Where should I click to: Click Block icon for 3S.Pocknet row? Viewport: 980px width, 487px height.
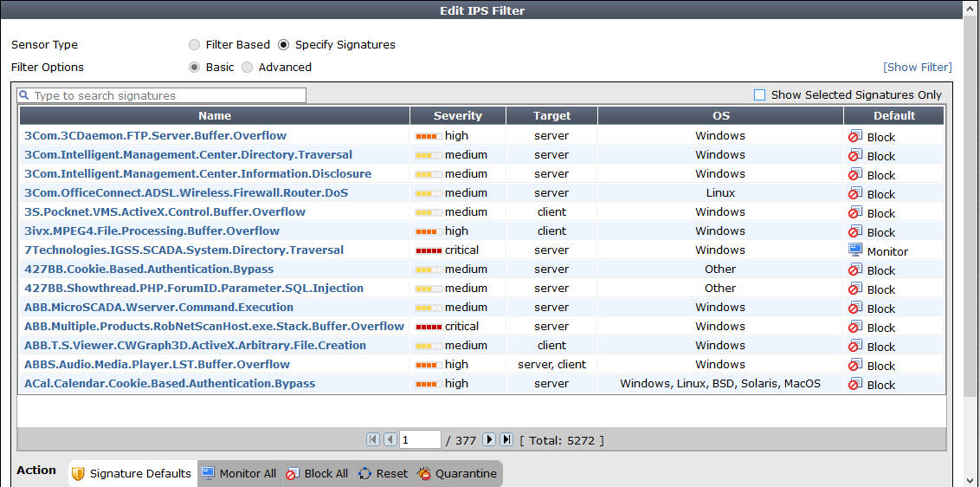click(x=855, y=211)
